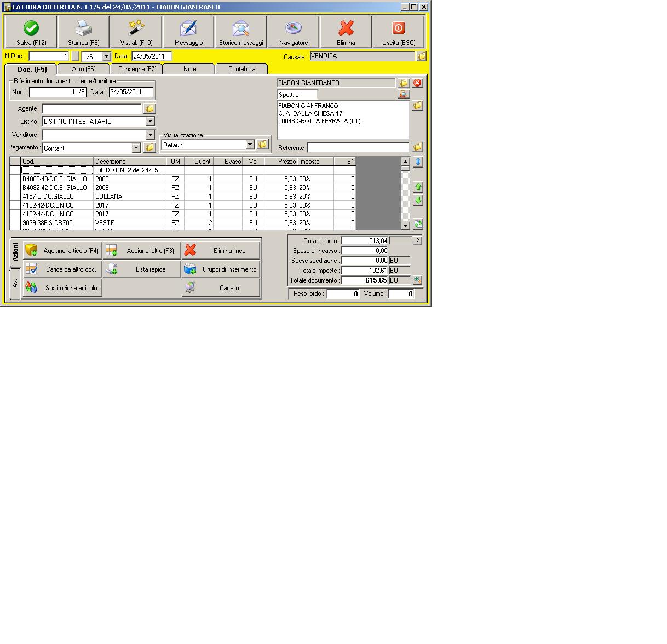
Task: Click the N.Doc. number field
Action: 49,56
